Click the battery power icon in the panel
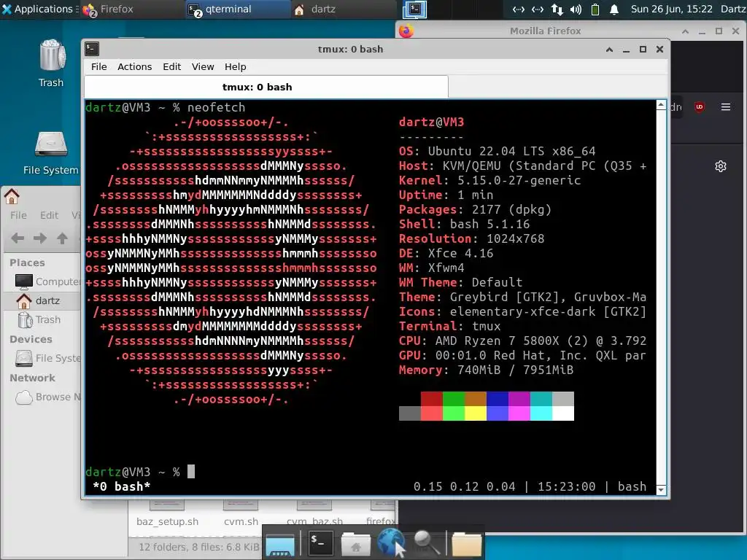 point(595,9)
